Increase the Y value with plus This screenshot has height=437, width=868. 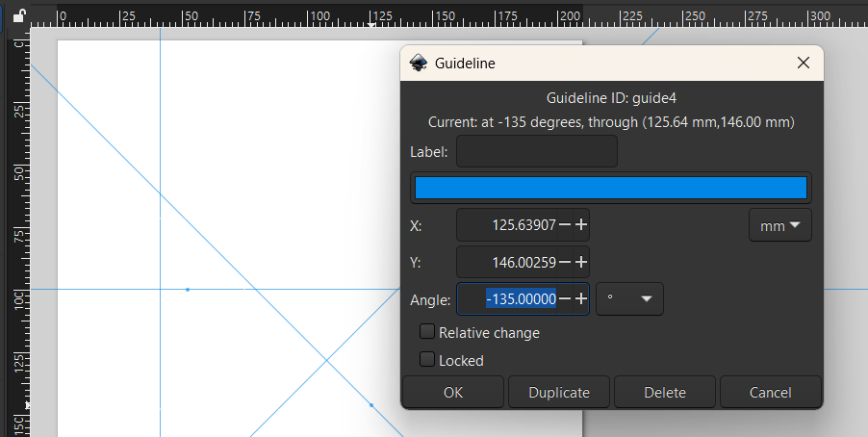[580, 262]
